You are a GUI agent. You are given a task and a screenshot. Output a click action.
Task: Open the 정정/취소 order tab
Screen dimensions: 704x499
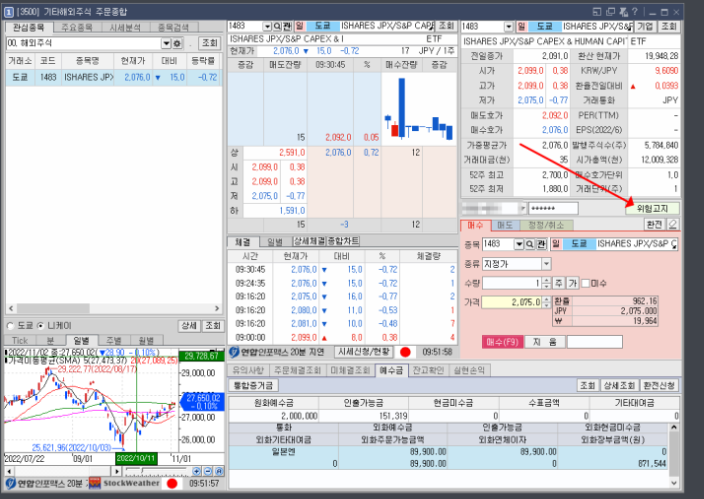click(546, 225)
